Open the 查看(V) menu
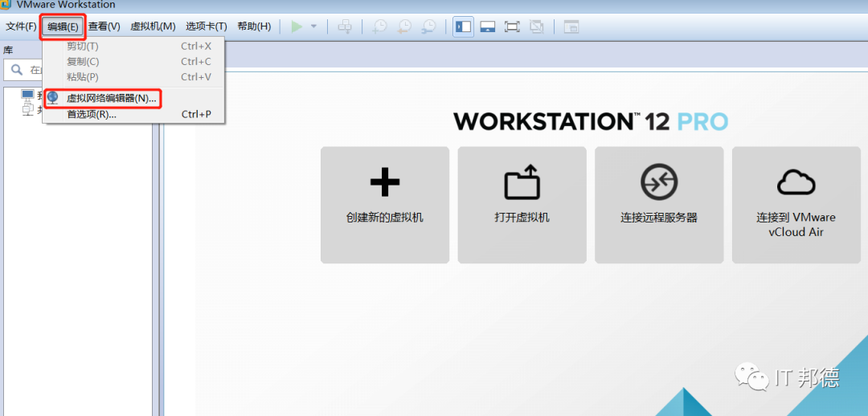 click(104, 27)
